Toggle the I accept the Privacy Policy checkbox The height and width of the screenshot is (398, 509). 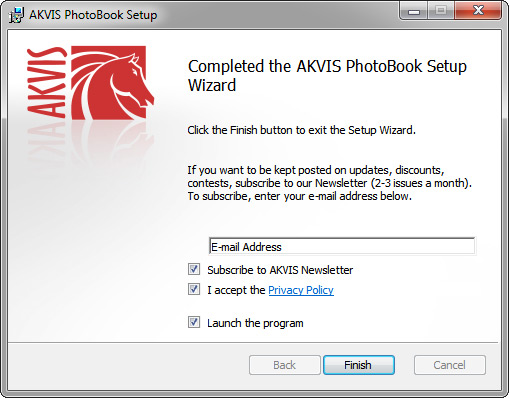click(194, 289)
